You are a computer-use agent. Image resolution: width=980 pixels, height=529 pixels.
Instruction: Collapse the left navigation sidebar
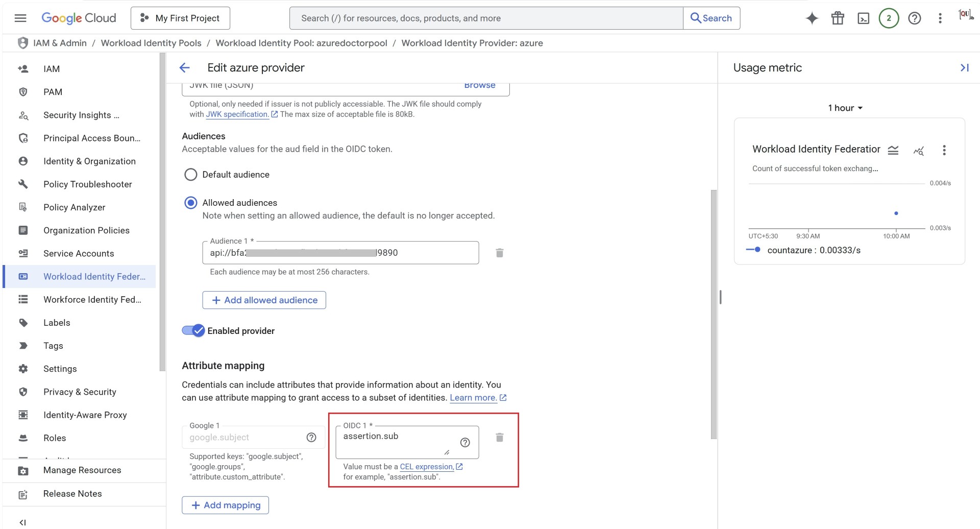pyautogui.click(x=22, y=522)
